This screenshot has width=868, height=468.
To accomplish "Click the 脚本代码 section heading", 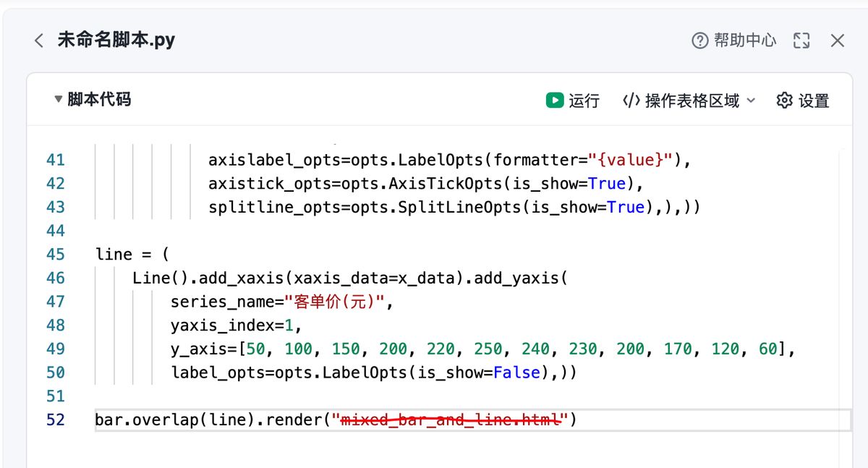I will [99, 100].
